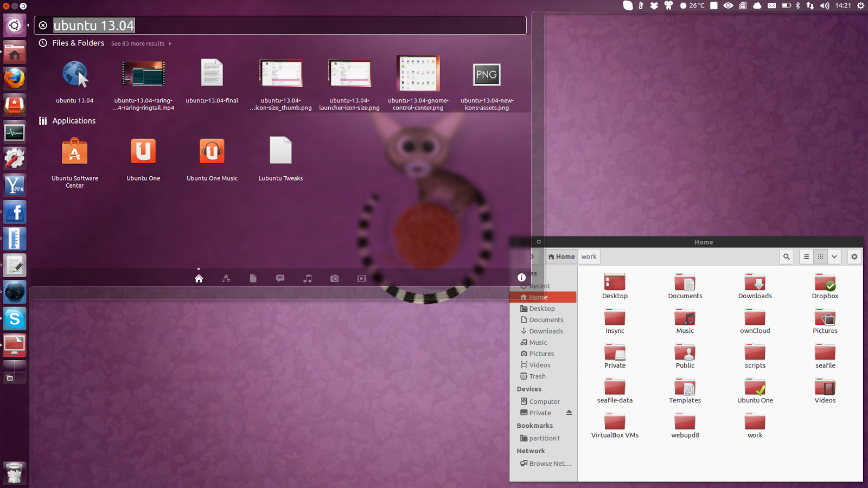Switch file manager to grid view
This screenshot has height=488, width=868.
(820, 257)
